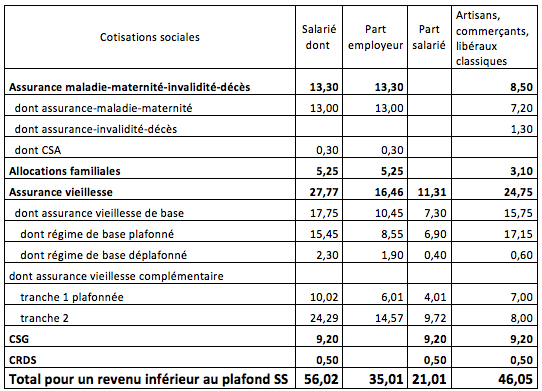Click value 17,15 in base plafonné row
The width and height of the screenshot is (542, 391).
tap(518, 234)
